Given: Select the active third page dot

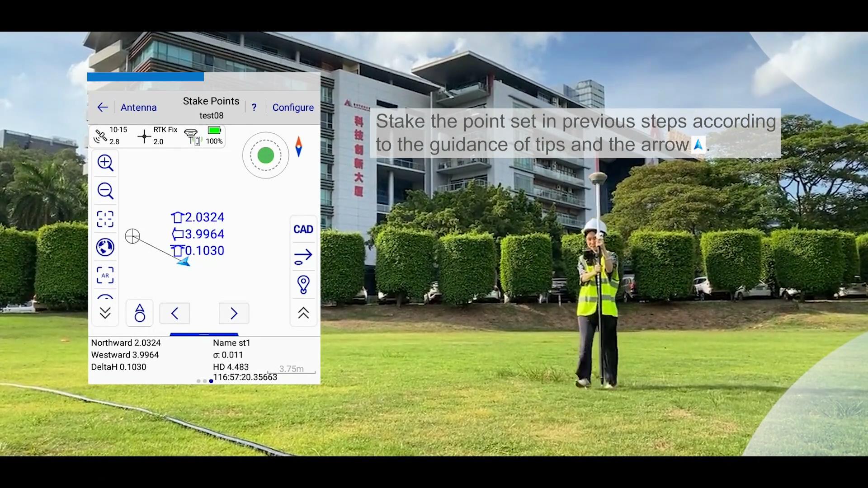Looking at the screenshot, I should coord(211,381).
